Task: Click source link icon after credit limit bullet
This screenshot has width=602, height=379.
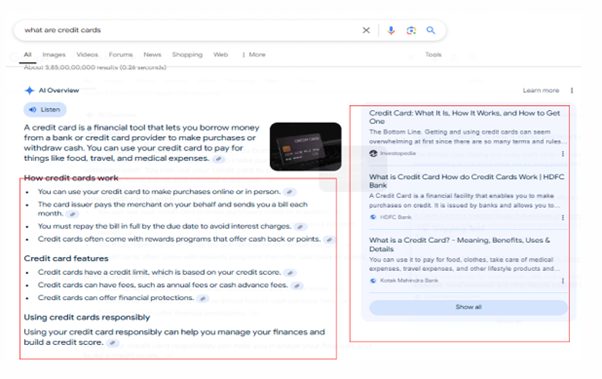Action: 290,273
